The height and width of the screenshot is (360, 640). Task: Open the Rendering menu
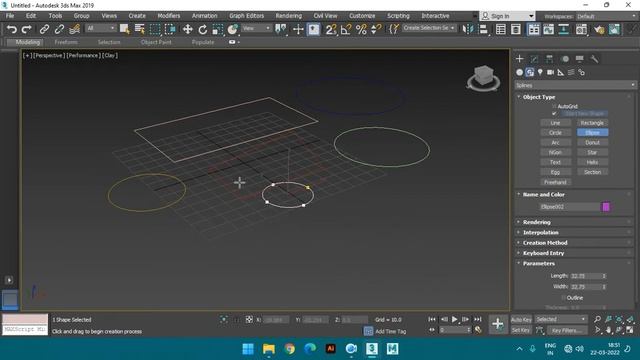tap(288, 16)
